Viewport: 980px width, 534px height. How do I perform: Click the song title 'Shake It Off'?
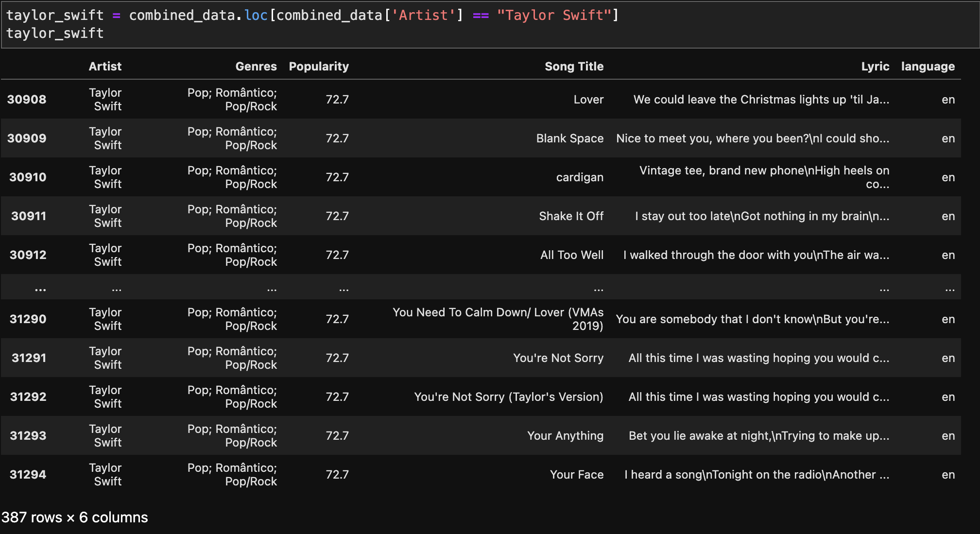click(571, 216)
